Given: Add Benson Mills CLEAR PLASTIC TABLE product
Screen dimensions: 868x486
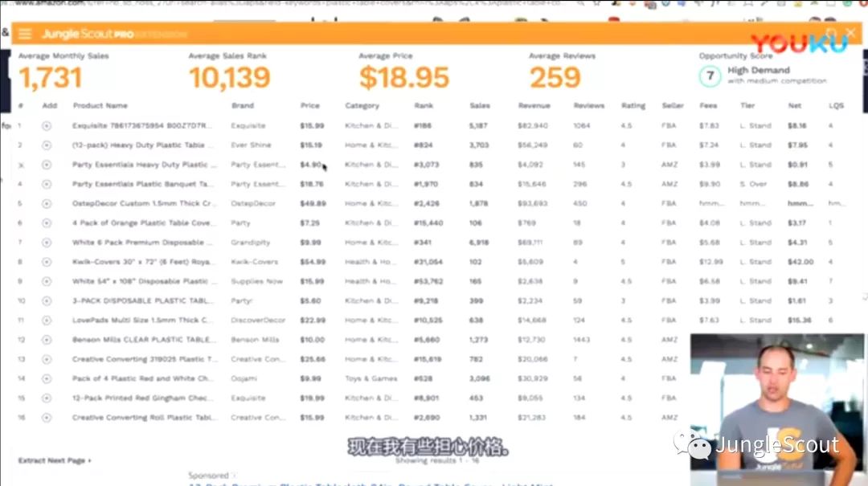Looking at the screenshot, I should [x=47, y=339].
